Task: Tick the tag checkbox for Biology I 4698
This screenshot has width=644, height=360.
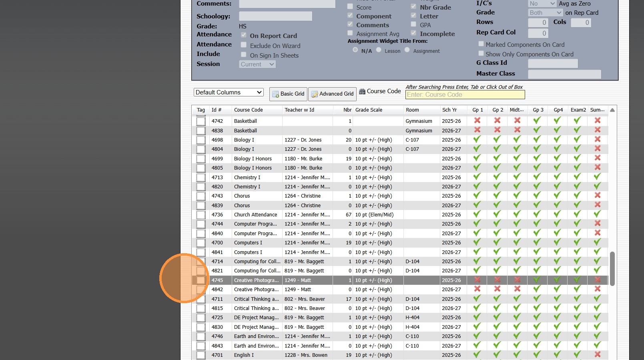Action: coord(201,140)
